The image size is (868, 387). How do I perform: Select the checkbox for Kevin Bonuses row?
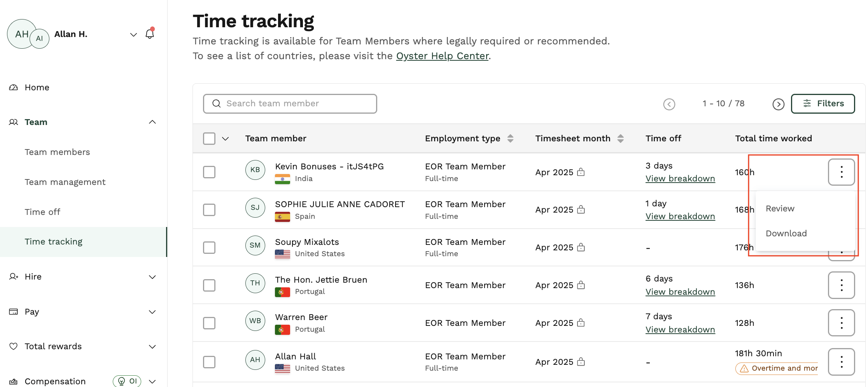pos(209,172)
